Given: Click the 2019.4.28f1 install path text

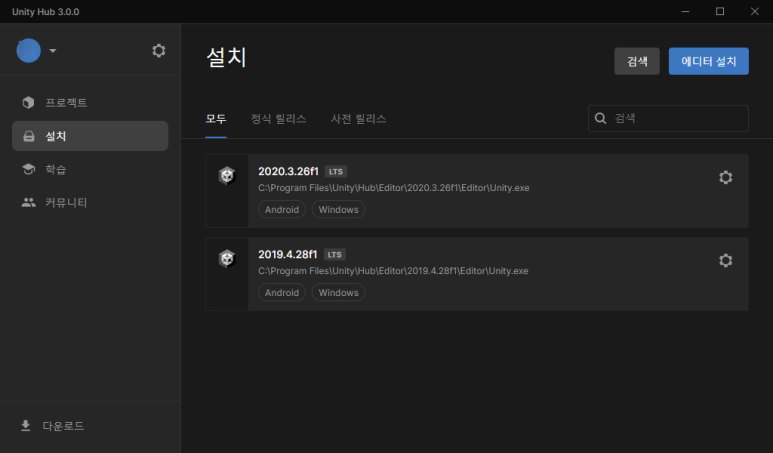Looking at the screenshot, I should tap(393, 271).
